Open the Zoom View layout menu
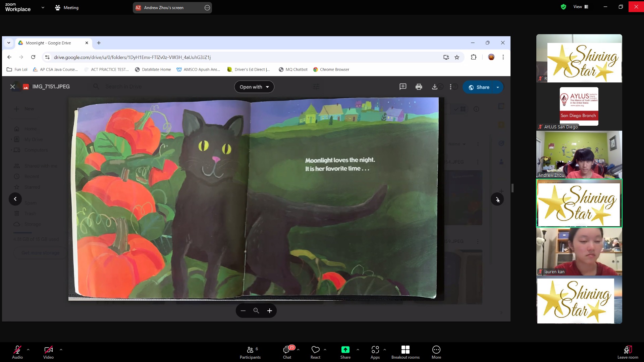 click(x=581, y=7)
